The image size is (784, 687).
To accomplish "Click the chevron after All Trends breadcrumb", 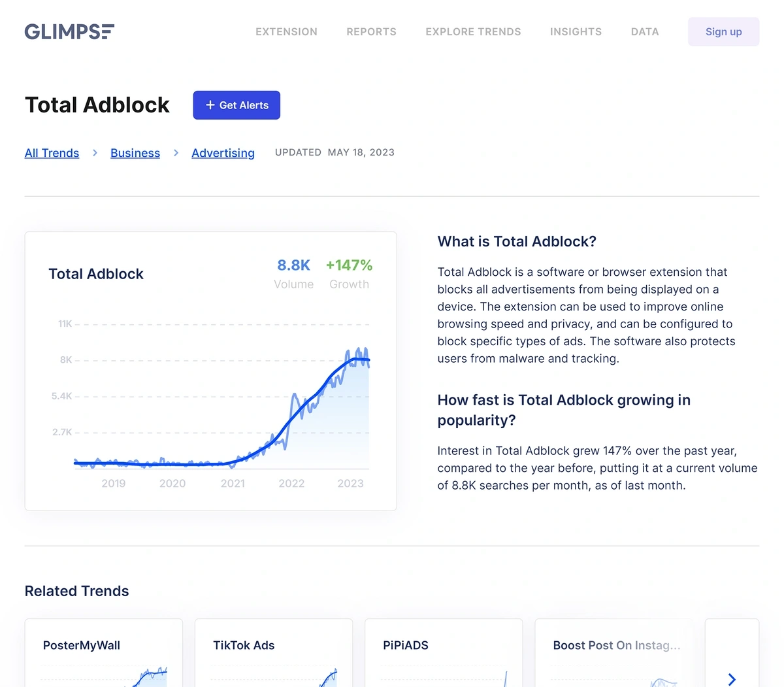I will [95, 153].
